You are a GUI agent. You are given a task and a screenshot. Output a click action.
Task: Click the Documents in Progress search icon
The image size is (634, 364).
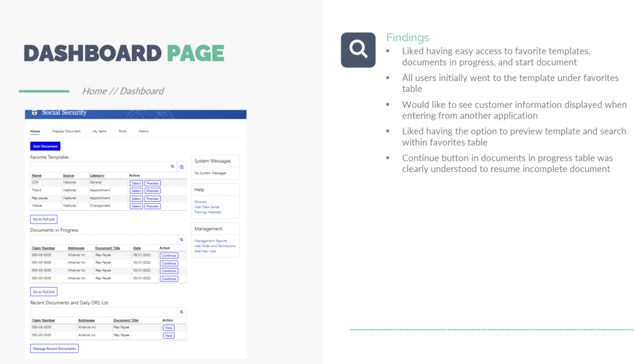(181, 240)
